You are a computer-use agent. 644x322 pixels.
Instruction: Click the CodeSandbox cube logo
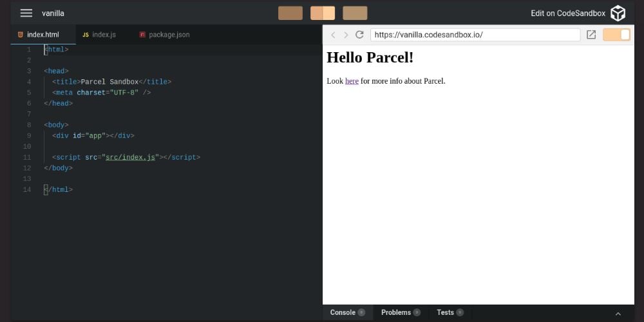(x=618, y=13)
